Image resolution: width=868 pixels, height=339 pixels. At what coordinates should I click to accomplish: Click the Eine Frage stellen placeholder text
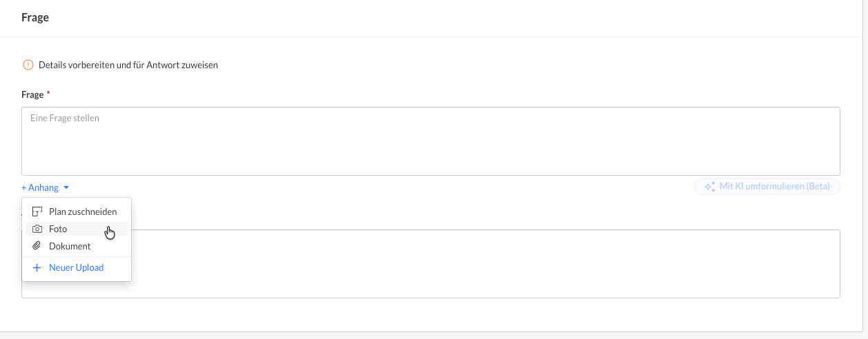tap(65, 118)
